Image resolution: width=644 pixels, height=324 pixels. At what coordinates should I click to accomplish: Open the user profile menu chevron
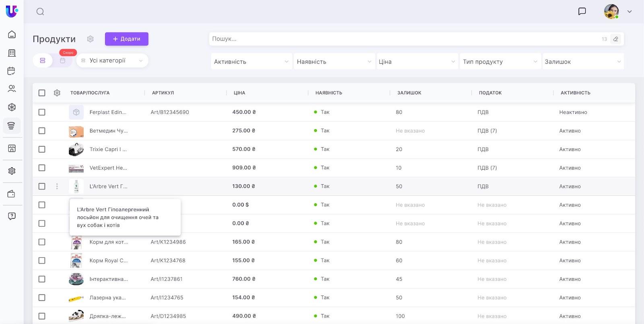tap(630, 12)
